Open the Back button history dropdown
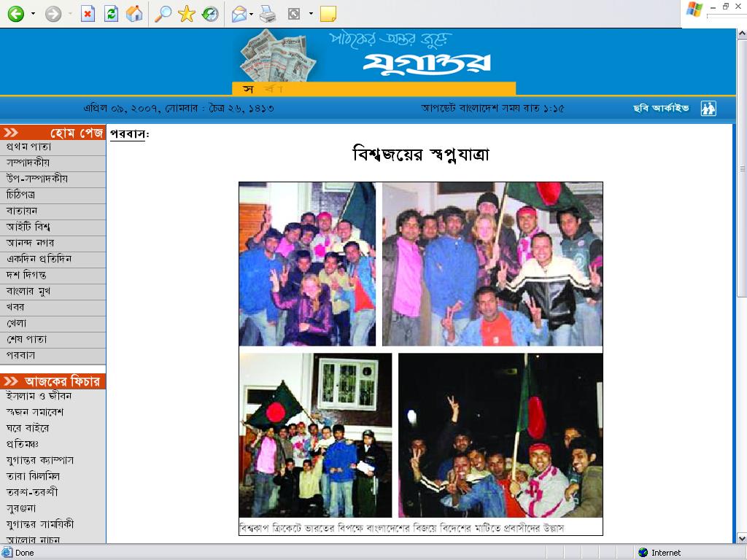The width and height of the screenshot is (747, 560). pyautogui.click(x=33, y=14)
